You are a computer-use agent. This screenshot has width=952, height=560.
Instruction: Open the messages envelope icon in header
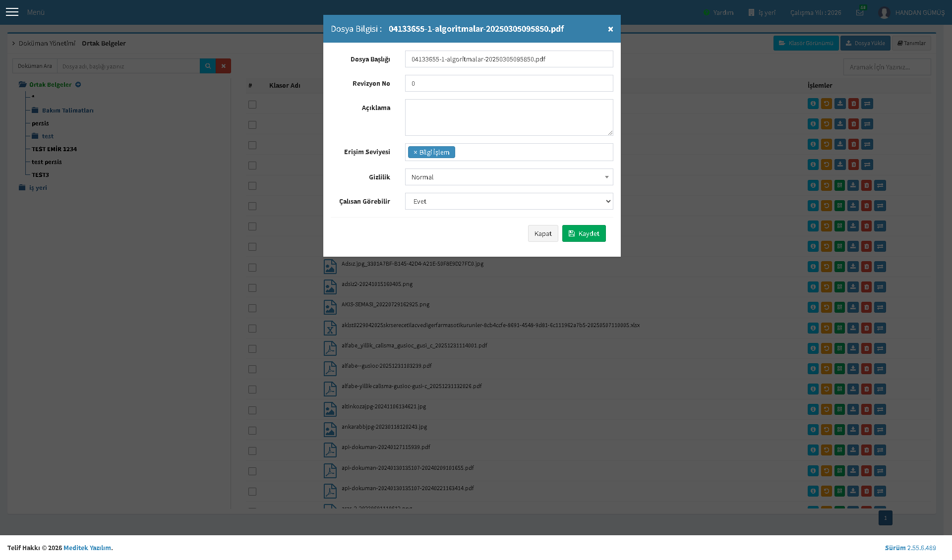point(860,12)
